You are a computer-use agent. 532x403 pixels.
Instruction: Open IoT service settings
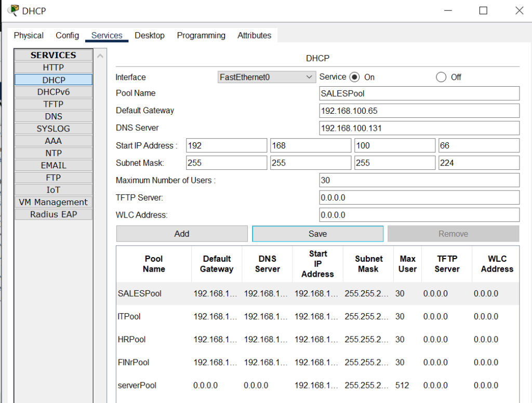[54, 190]
